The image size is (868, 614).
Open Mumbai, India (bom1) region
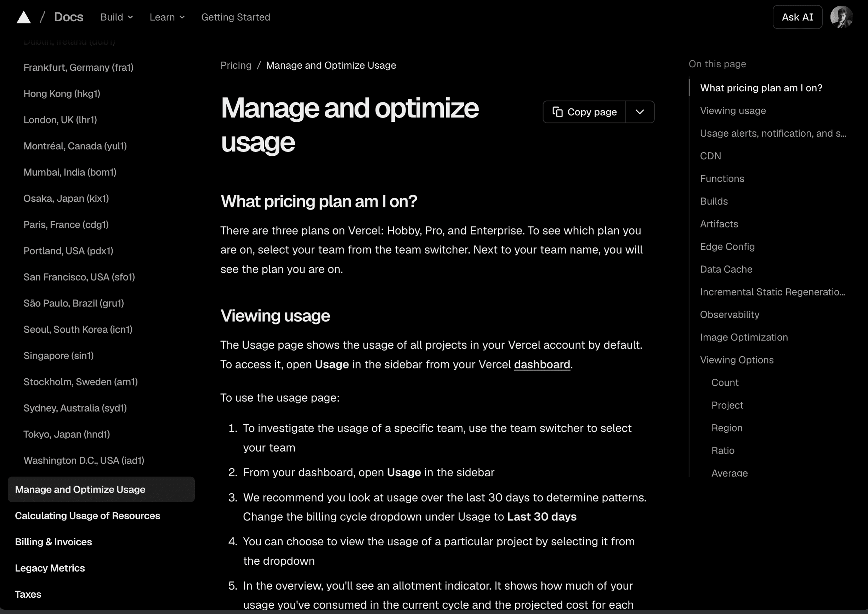tap(70, 172)
